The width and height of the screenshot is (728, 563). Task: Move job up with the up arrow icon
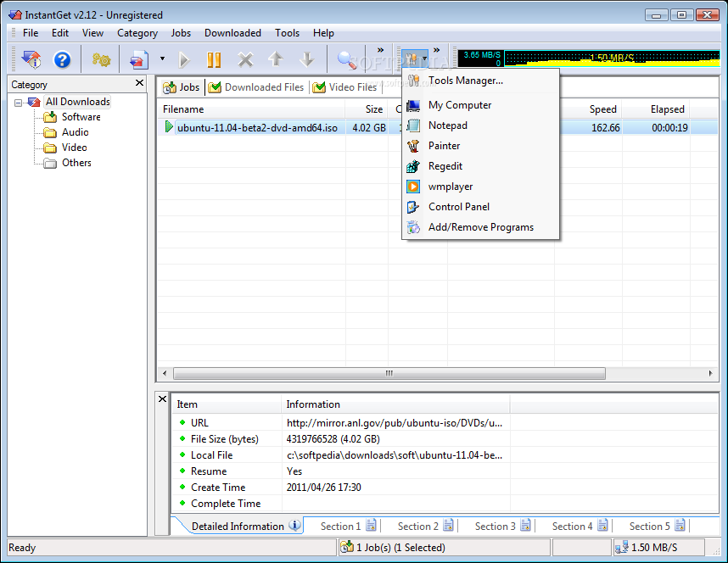(276, 59)
